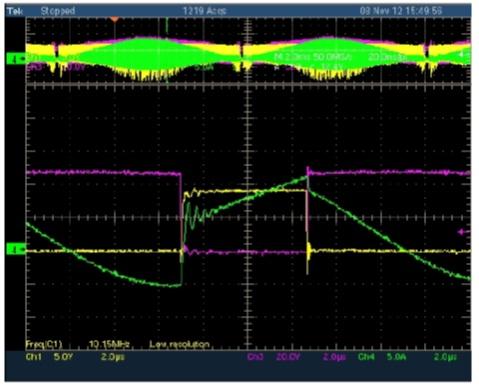Image resolution: width=479 pixels, height=386 pixels.
Task: Click the 1219 Acqs counter
Action: tap(204, 11)
